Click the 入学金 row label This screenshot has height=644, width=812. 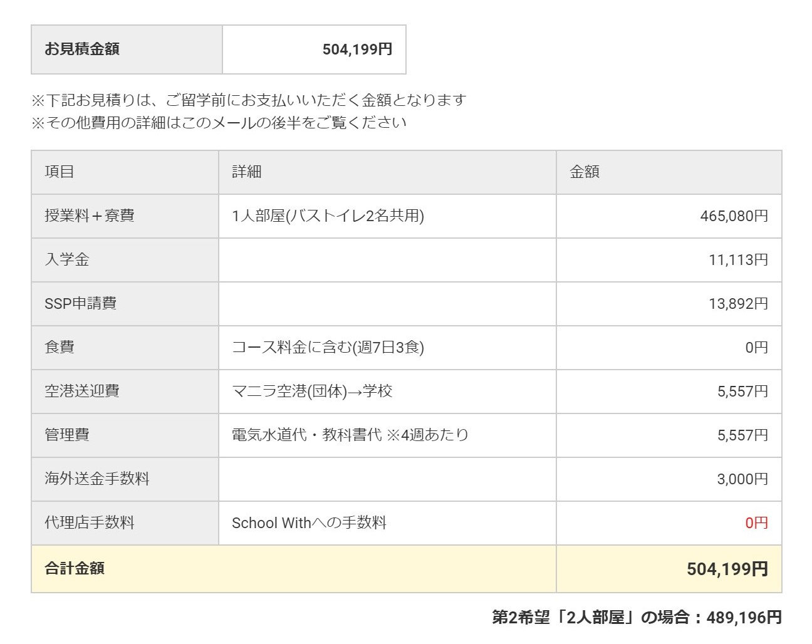[x=63, y=260]
